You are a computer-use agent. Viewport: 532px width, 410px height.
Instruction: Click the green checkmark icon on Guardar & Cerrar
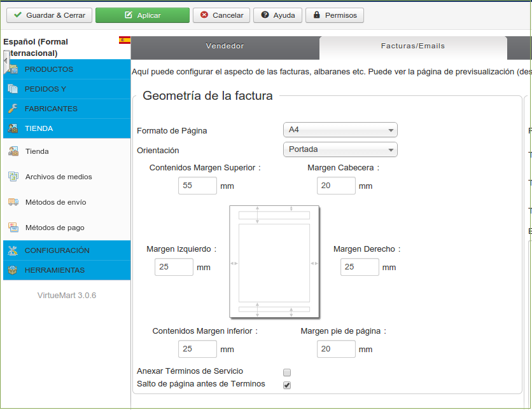18,15
